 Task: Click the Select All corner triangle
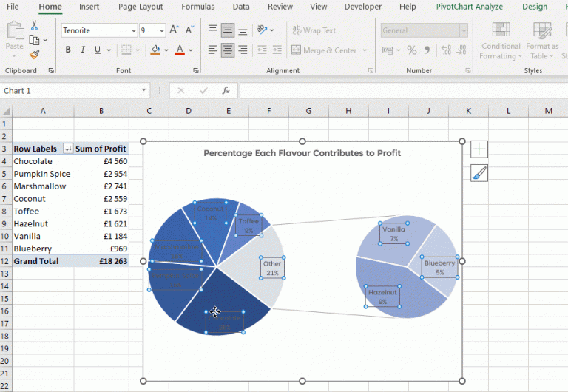point(6,111)
